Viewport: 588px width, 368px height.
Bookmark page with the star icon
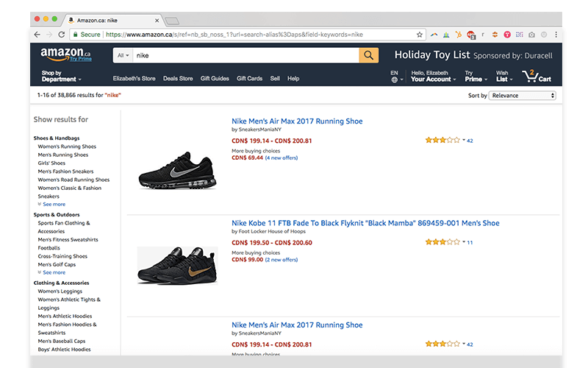(x=419, y=35)
